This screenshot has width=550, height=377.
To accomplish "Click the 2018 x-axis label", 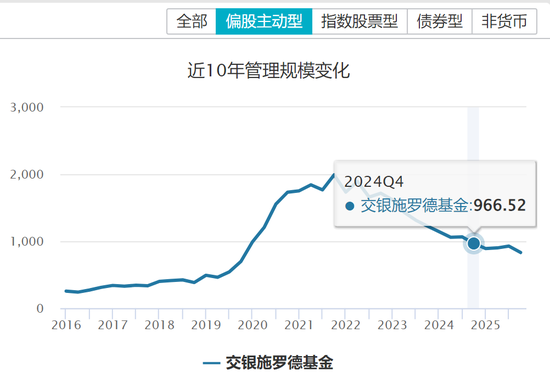I will (x=159, y=325).
